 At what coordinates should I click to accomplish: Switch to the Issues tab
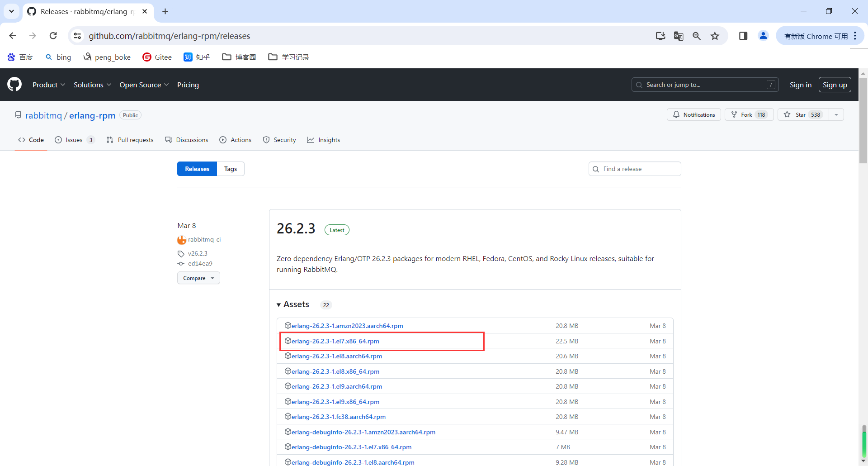(75, 140)
